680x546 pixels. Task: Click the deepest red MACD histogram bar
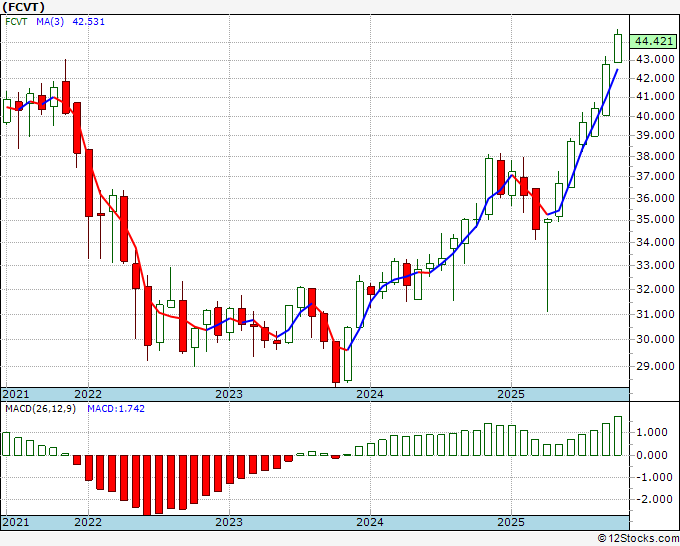pyautogui.click(x=147, y=485)
